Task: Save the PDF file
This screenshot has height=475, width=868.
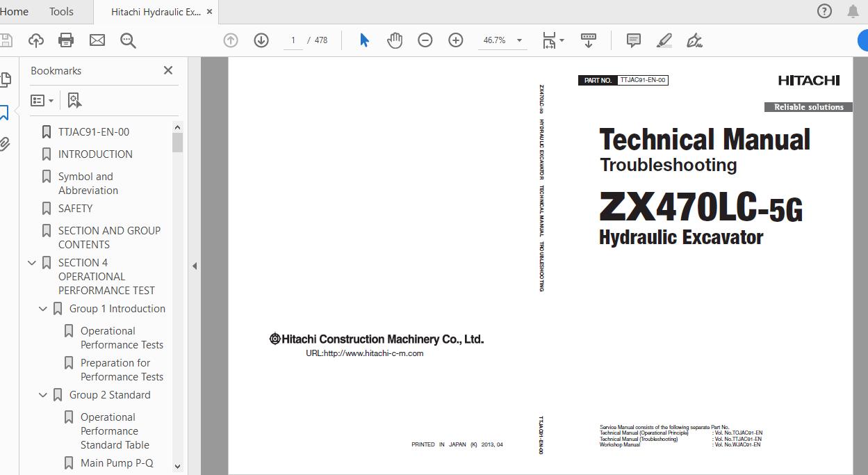Action: (6, 40)
